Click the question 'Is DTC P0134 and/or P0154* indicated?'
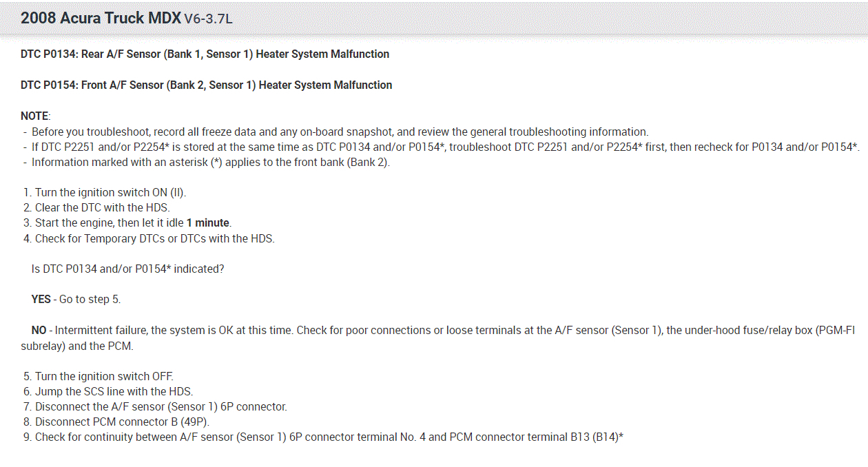Viewport: 868px width, 467px height. point(127,269)
